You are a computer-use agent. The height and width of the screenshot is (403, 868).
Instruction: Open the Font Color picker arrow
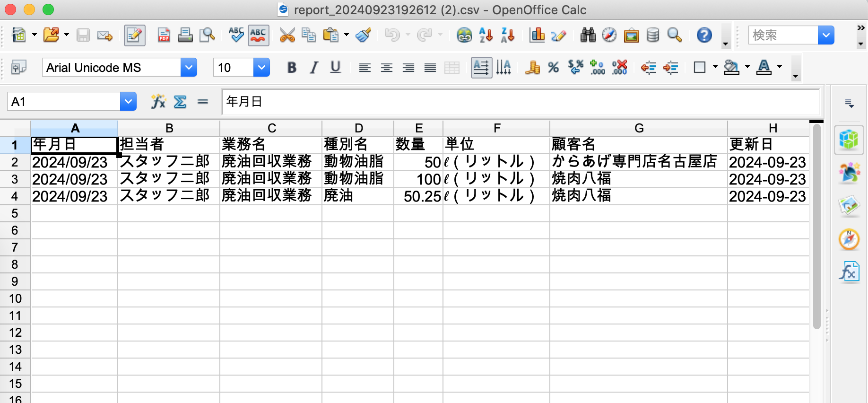(x=780, y=67)
